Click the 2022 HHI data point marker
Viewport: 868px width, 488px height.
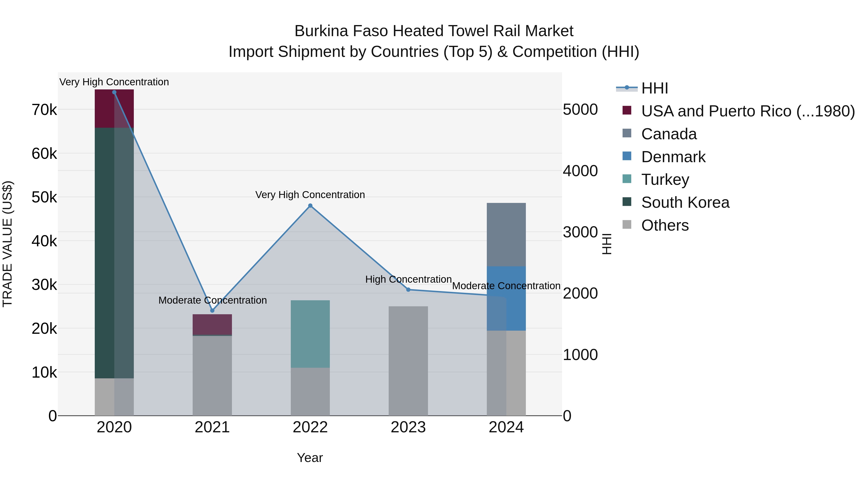tap(310, 206)
